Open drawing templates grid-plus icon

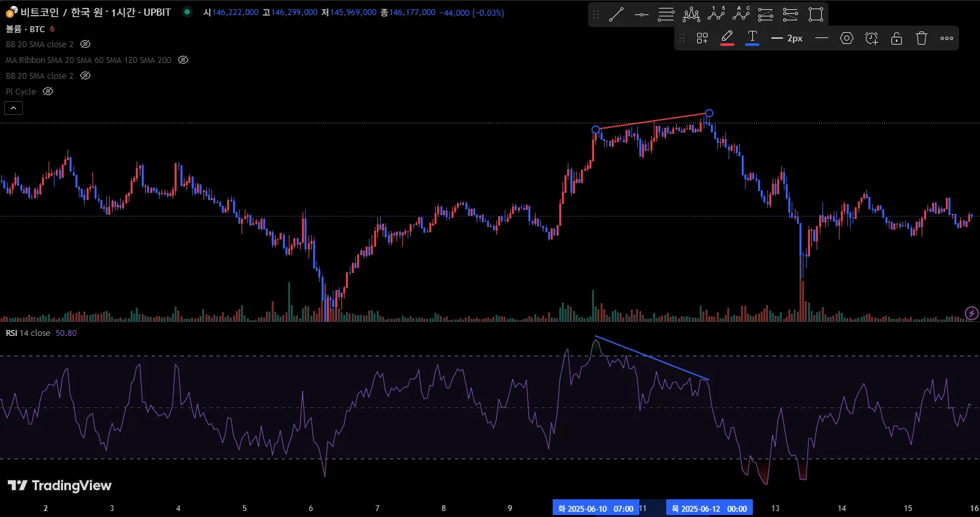coord(702,38)
